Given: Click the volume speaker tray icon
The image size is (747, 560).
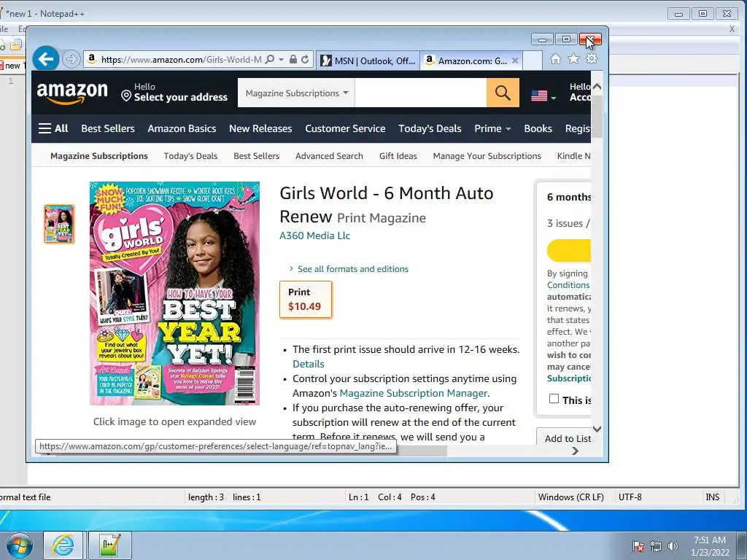Looking at the screenshot, I should click(x=673, y=546).
